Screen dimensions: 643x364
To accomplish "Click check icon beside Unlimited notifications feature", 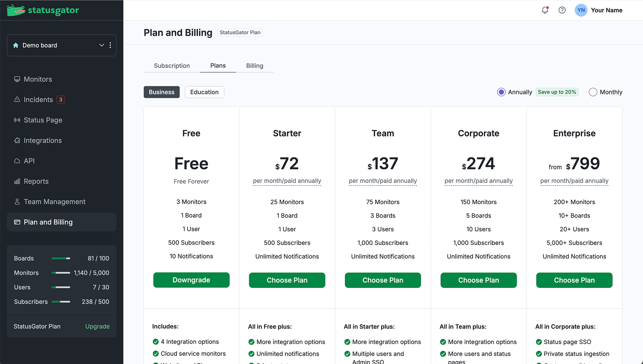I will [251, 354].
